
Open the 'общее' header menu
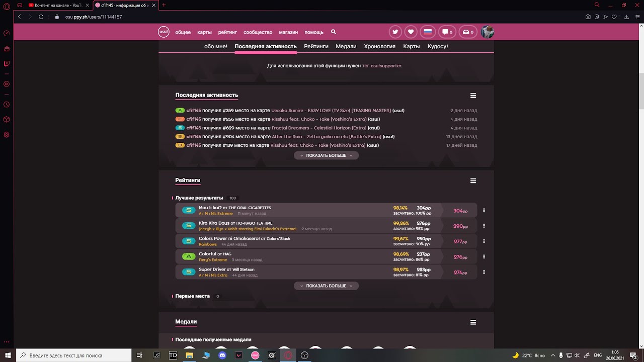(183, 32)
